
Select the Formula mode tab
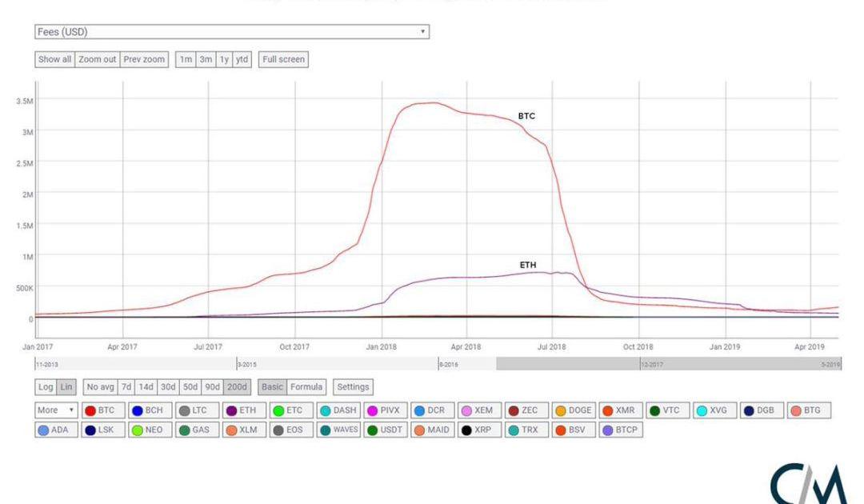306,387
